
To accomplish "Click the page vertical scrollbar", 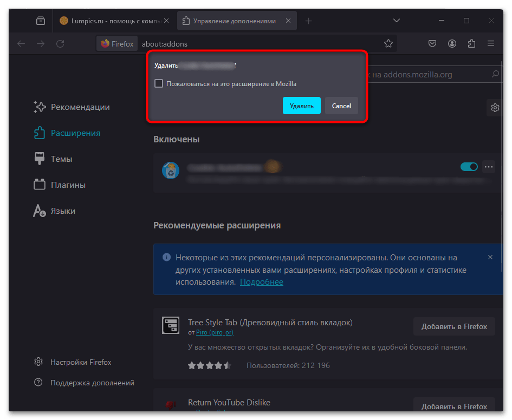I will (x=502, y=166).
